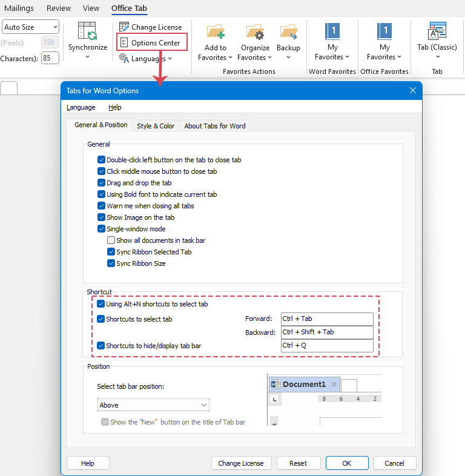Click the Change License ribbon item

point(150,27)
